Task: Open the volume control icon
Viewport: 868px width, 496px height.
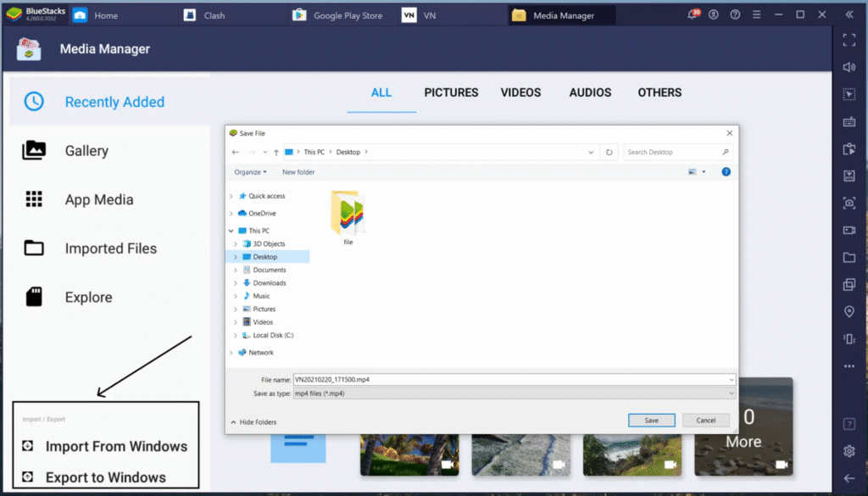Action: coord(849,67)
